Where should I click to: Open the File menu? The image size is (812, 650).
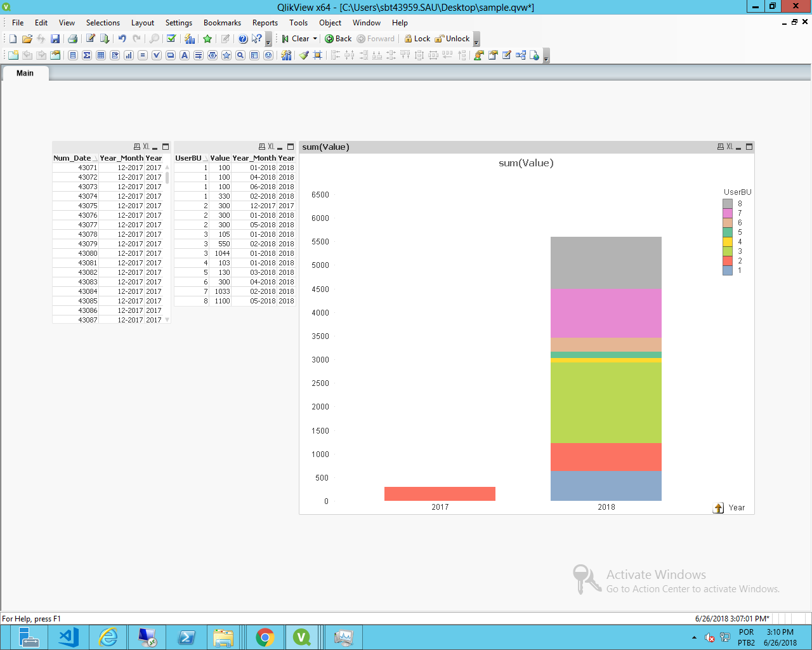click(x=18, y=23)
